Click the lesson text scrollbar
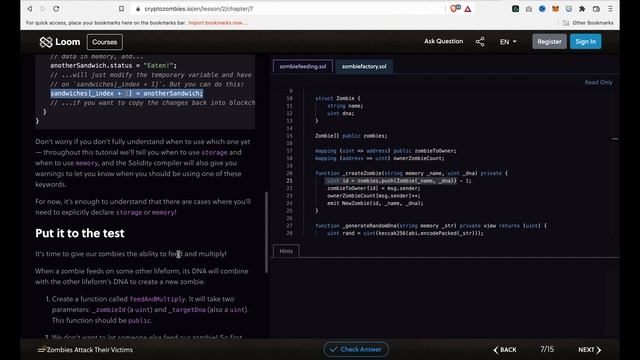The width and height of the screenshot is (640, 360). tap(267, 232)
